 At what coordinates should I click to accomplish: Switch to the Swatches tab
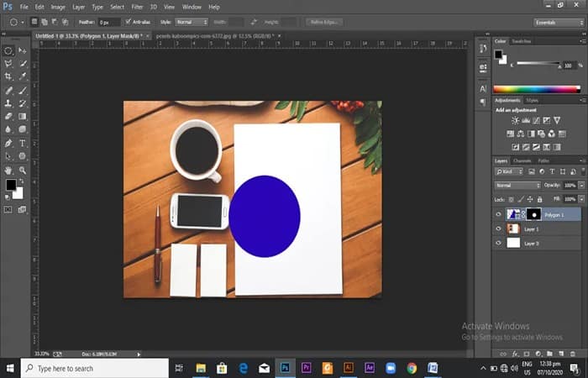(522, 41)
